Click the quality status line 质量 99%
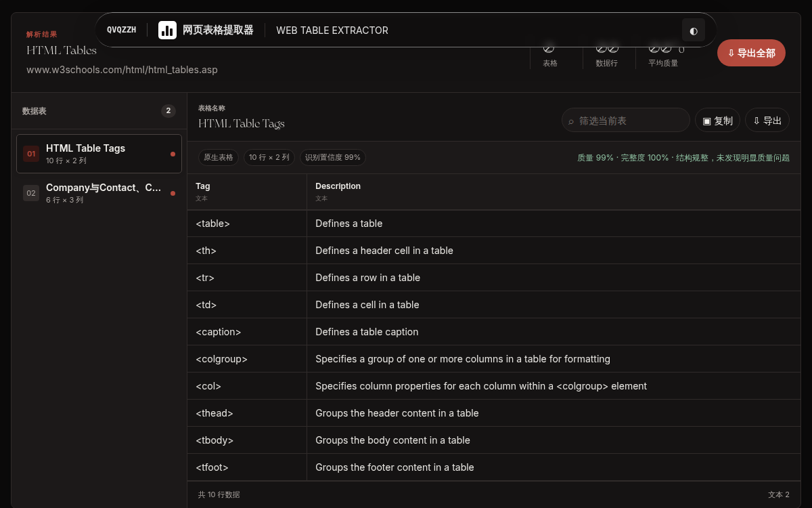This screenshot has height=508, width=812. coord(683,158)
